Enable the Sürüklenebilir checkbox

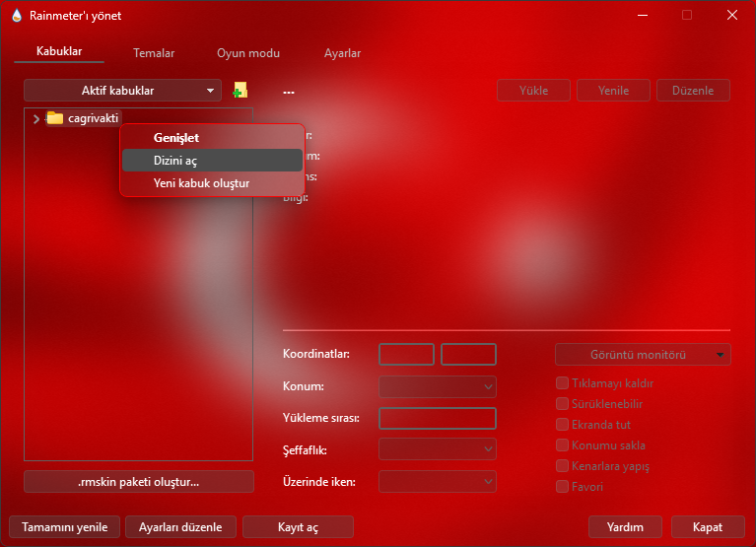(563, 404)
